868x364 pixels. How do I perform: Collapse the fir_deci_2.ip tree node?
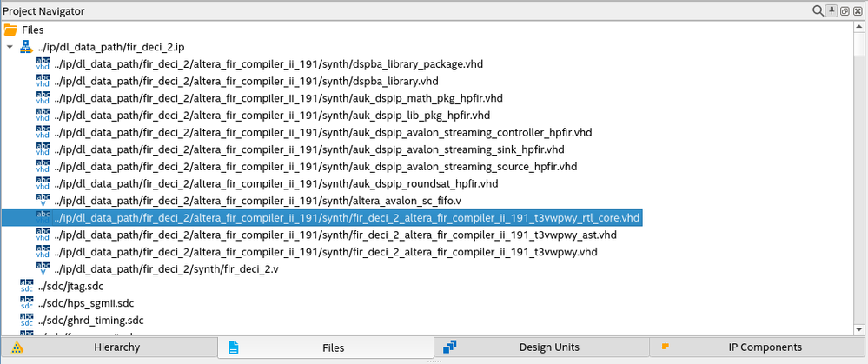10,48
